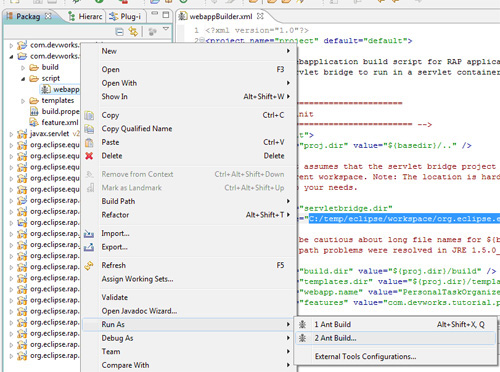
Task: Collapse the second com.devworks project node
Action: 11,57
